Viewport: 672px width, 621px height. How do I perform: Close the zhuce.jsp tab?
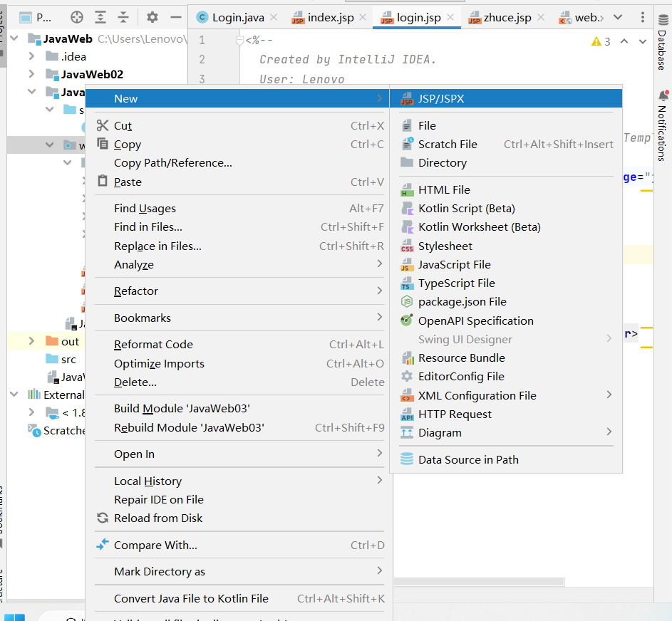coord(541,17)
